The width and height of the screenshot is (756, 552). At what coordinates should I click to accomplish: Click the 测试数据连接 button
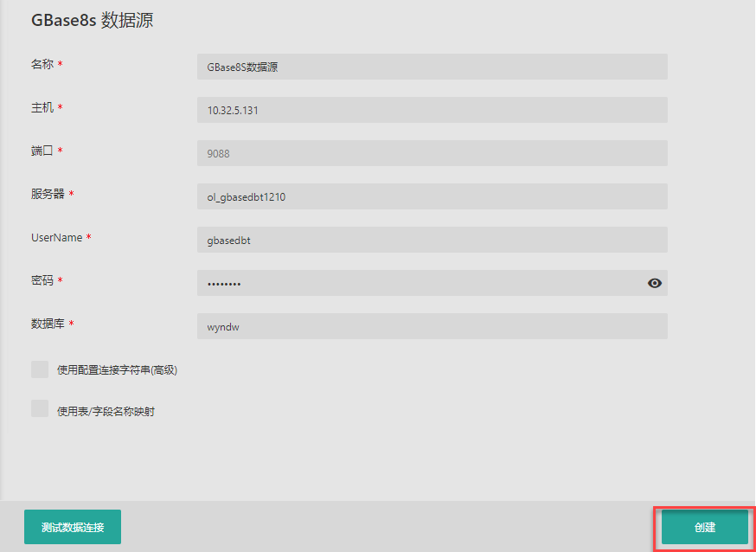pyautogui.click(x=73, y=527)
